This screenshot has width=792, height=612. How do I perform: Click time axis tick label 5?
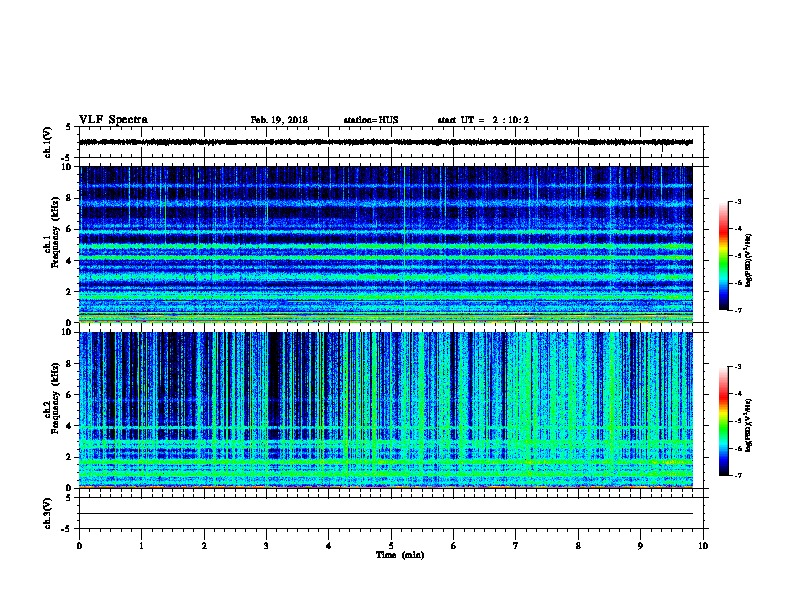point(391,546)
